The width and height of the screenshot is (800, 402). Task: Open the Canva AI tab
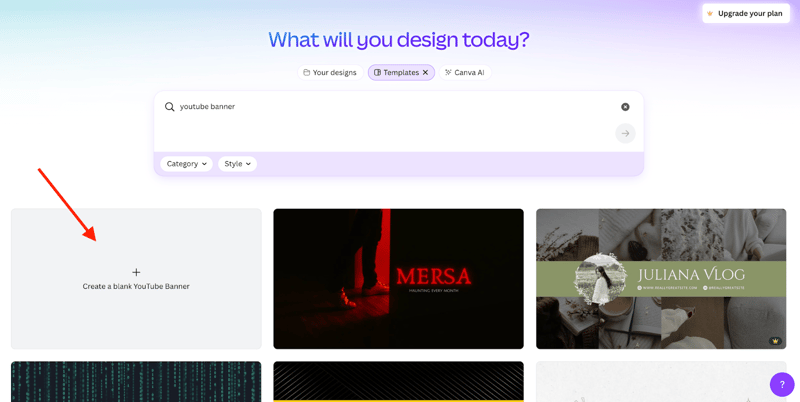click(464, 73)
